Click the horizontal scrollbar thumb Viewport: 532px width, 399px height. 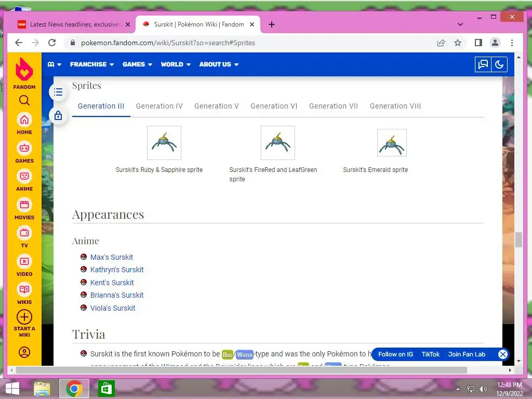pyautogui.click(x=241, y=370)
